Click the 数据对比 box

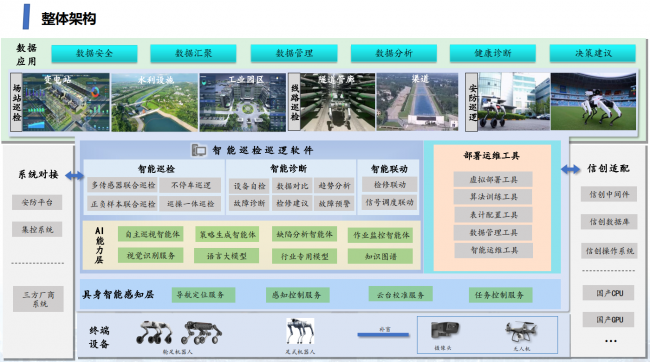[292, 186]
